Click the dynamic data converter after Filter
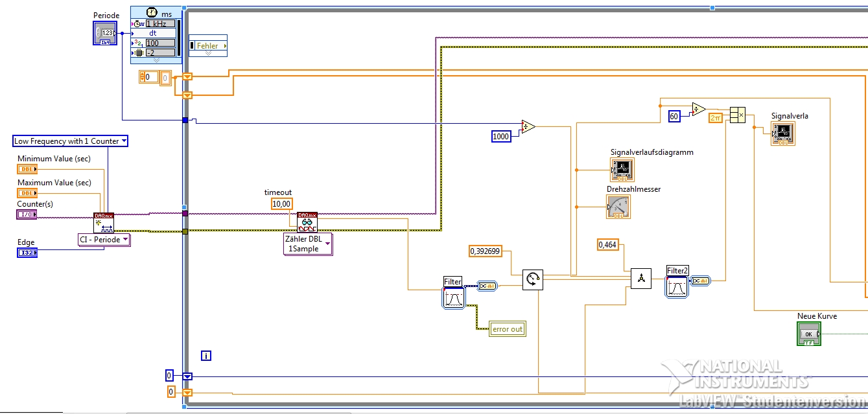The height and width of the screenshot is (414, 868). 487,286
